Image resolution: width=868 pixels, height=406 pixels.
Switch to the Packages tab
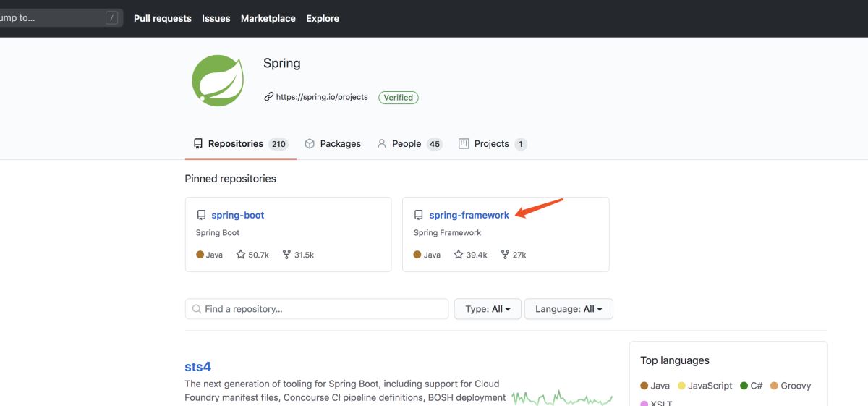click(333, 144)
